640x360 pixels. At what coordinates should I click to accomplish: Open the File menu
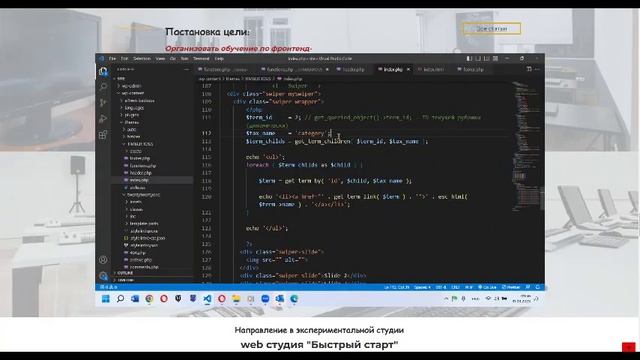point(112,59)
